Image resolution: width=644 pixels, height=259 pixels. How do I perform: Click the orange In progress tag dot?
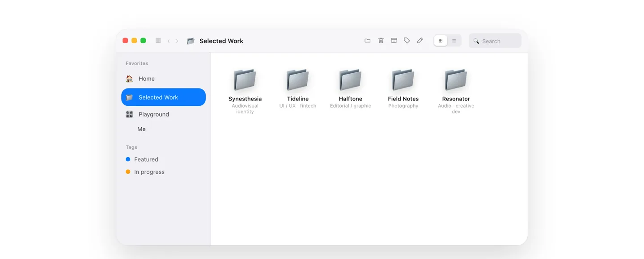(x=128, y=172)
